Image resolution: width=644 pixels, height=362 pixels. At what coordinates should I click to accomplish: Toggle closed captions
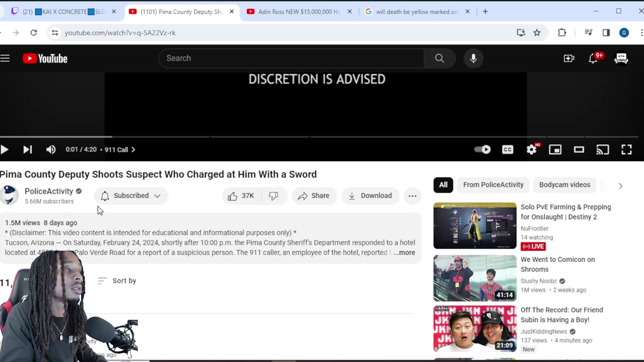(508, 149)
